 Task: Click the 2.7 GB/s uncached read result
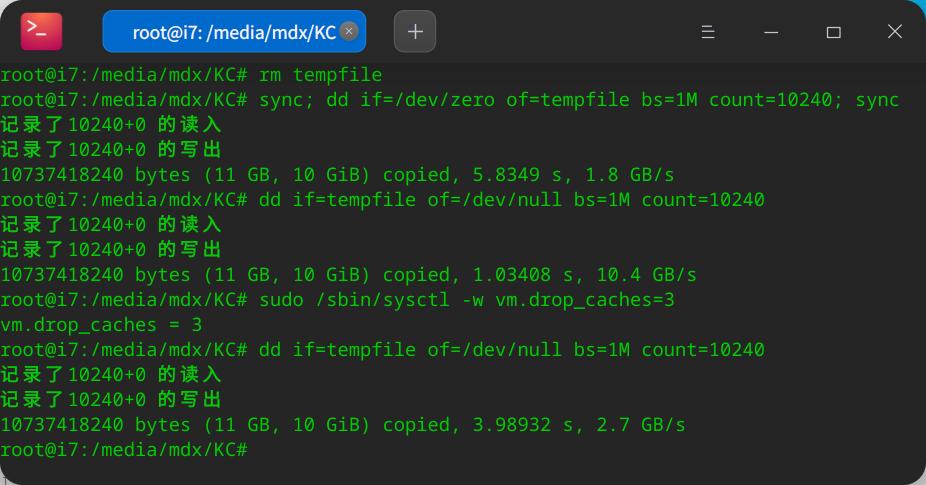[641, 425]
